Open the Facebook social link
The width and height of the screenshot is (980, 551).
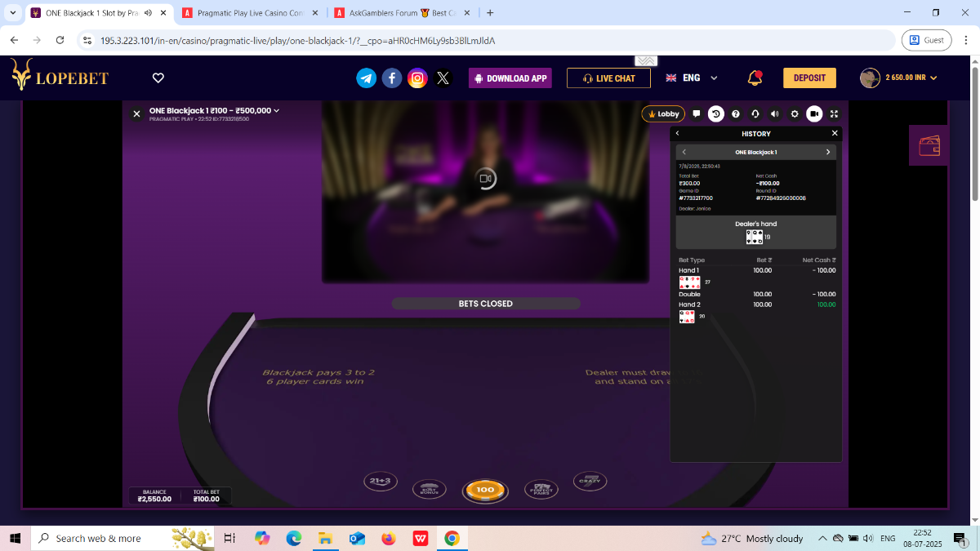392,78
